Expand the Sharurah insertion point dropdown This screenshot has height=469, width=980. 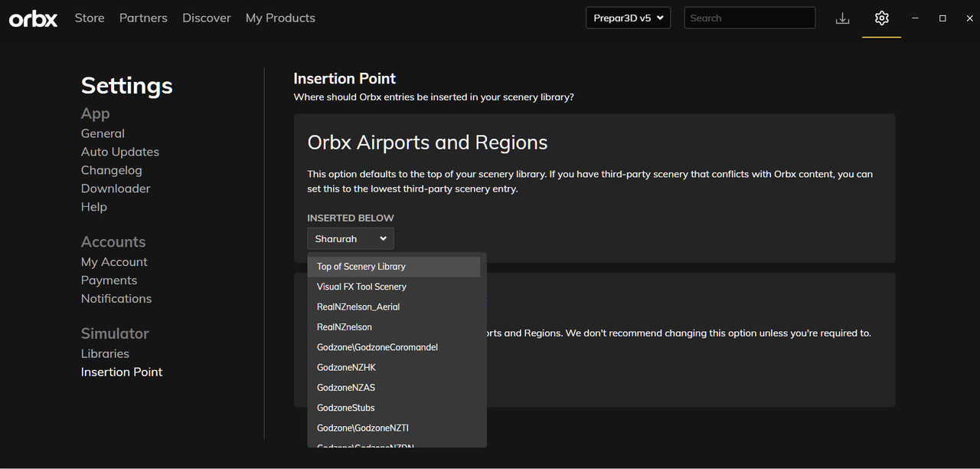[351, 239]
